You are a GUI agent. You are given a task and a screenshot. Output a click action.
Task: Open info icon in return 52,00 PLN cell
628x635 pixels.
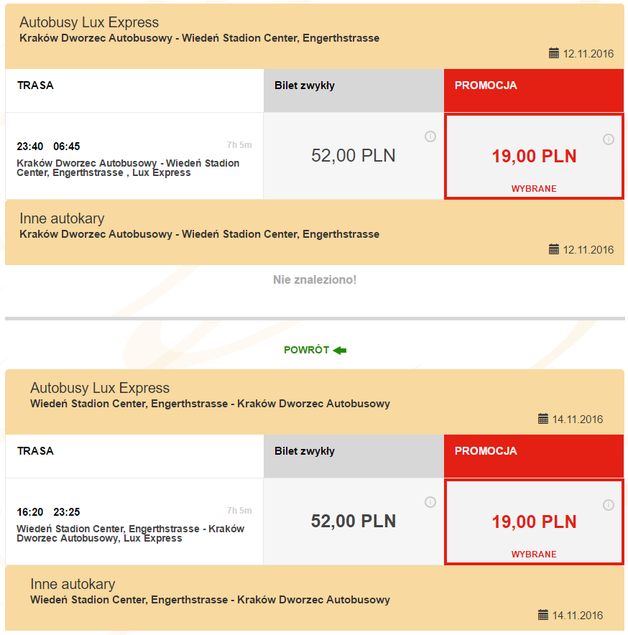coord(430,502)
